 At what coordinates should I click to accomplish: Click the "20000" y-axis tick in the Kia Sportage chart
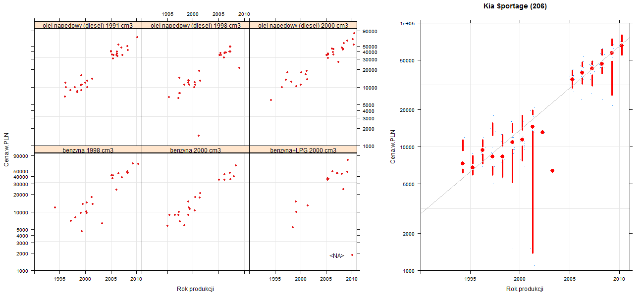coord(407,109)
